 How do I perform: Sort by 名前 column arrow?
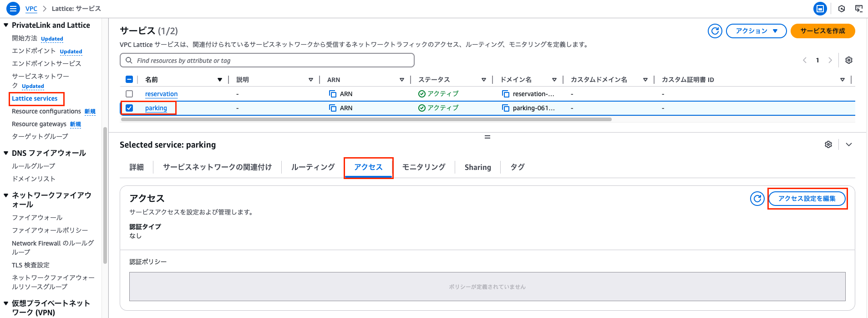(220, 80)
